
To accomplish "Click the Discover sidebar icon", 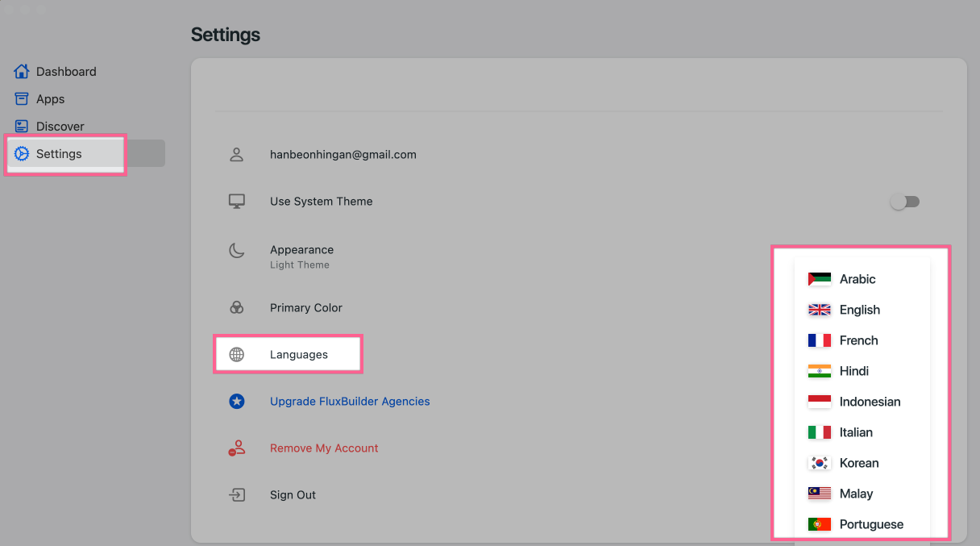I will click(x=22, y=127).
